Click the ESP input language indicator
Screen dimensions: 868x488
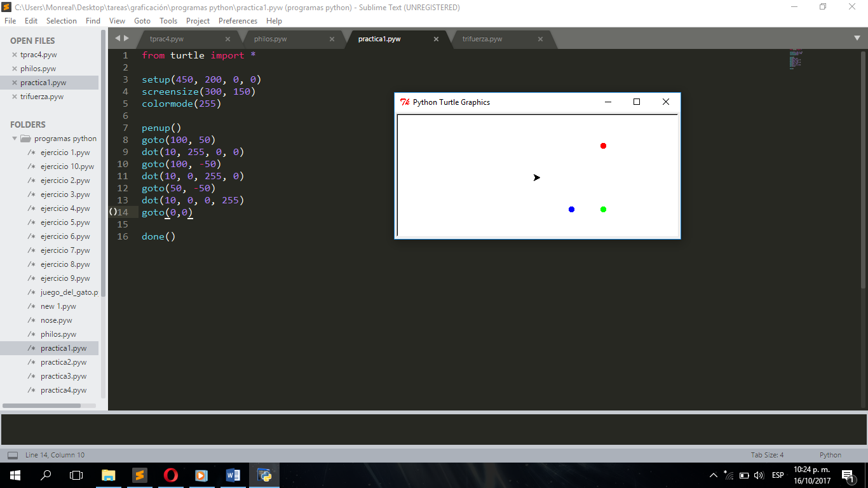click(778, 475)
